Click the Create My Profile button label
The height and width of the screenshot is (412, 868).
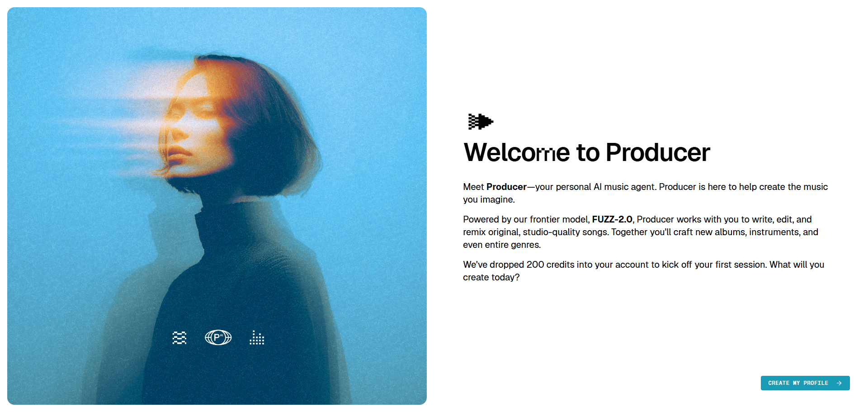tap(798, 383)
